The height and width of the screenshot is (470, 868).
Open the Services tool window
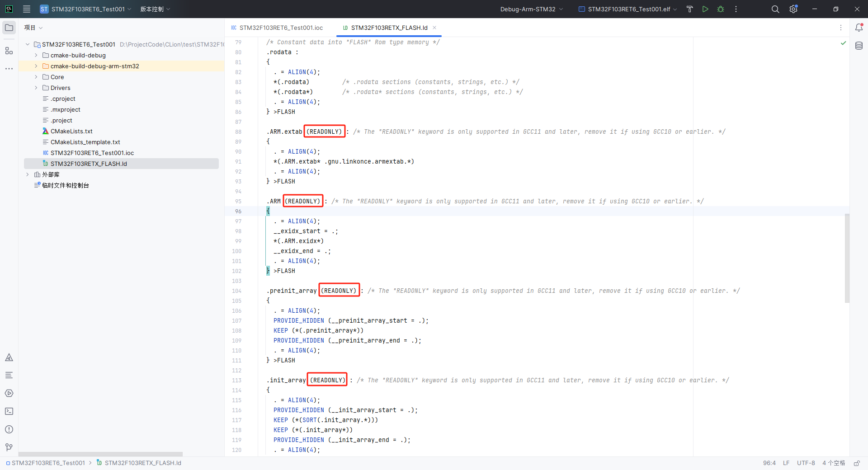tap(9, 393)
